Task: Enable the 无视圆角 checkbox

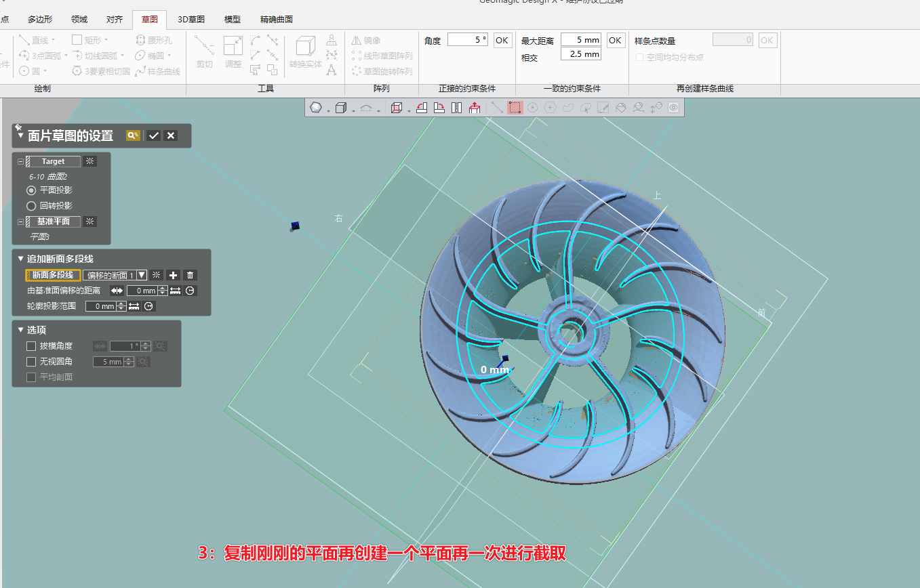Action: pyautogui.click(x=31, y=361)
